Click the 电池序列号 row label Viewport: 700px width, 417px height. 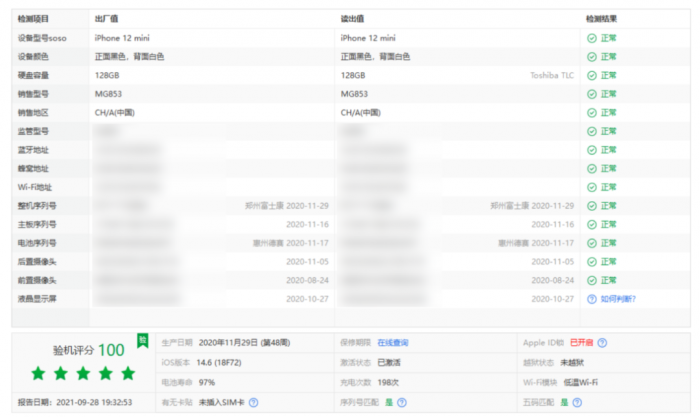click(x=37, y=243)
